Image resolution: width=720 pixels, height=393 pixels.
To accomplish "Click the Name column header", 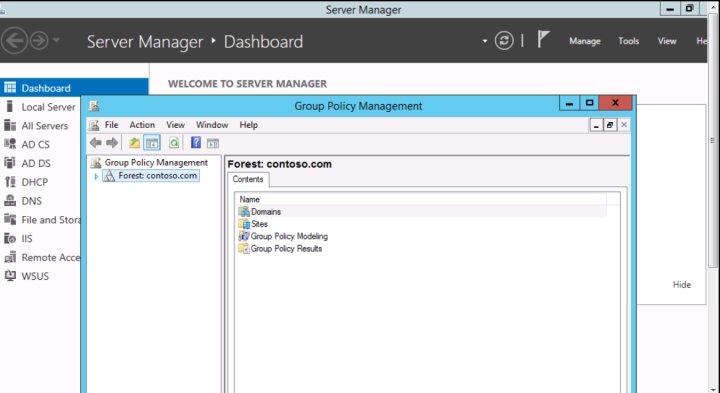I will [x=420, y=199].
